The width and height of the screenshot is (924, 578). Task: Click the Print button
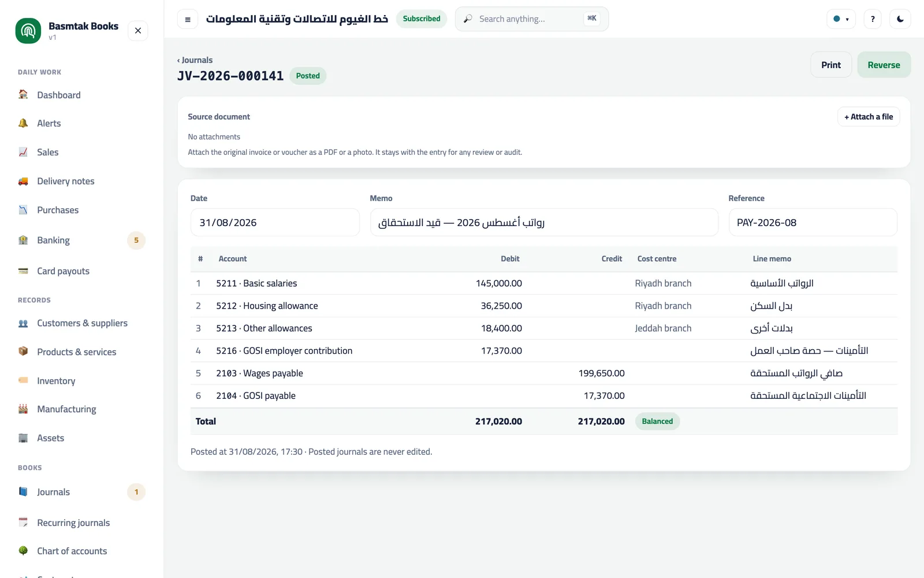[x=831, y=65]
